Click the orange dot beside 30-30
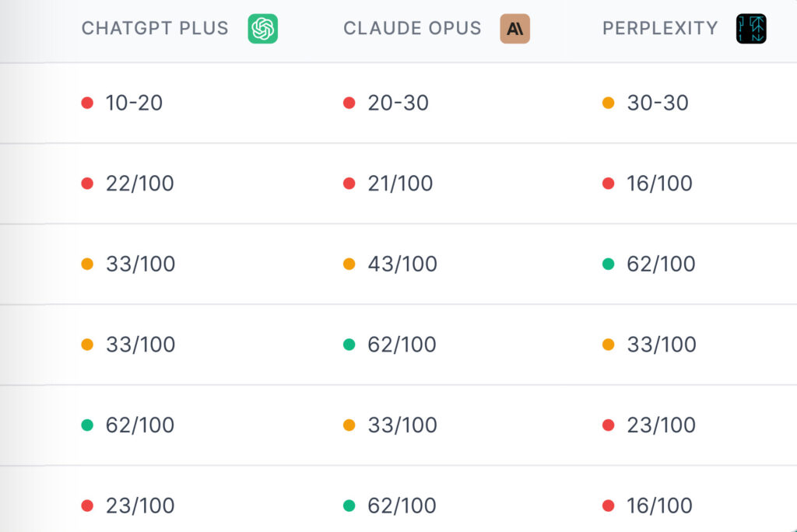 pos(609,103)
